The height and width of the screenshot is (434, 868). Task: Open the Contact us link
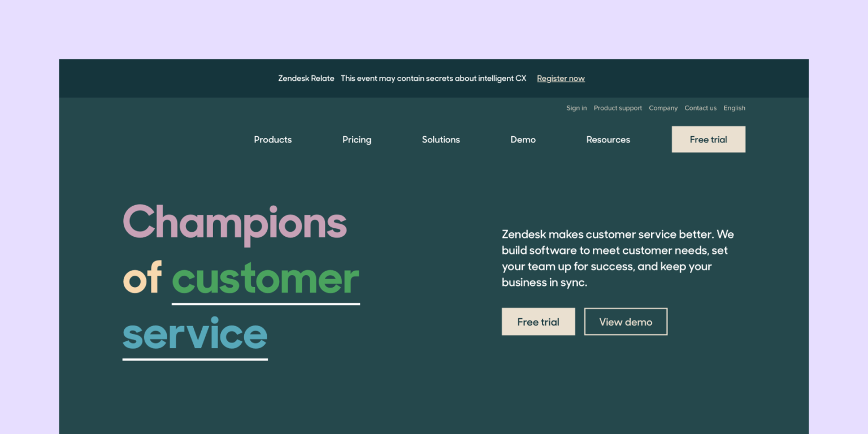click(x=700, y=108)
